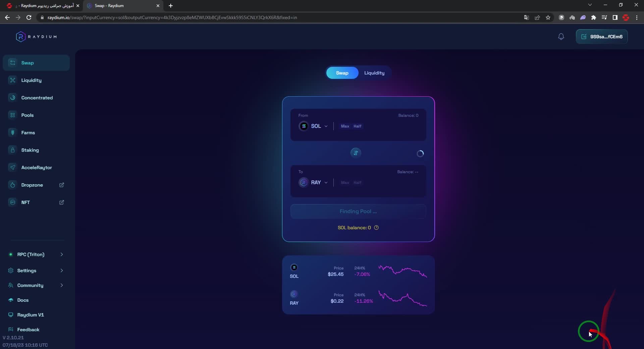Image resolution: width=644 pixels, height=349 pixels.
Task: Click the swap direction arrows icon
Action: click(x=356, y=153)
